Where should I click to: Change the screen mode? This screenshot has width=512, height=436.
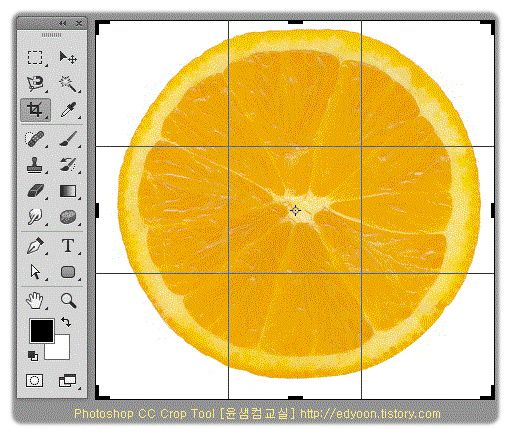tap(68, 380)
